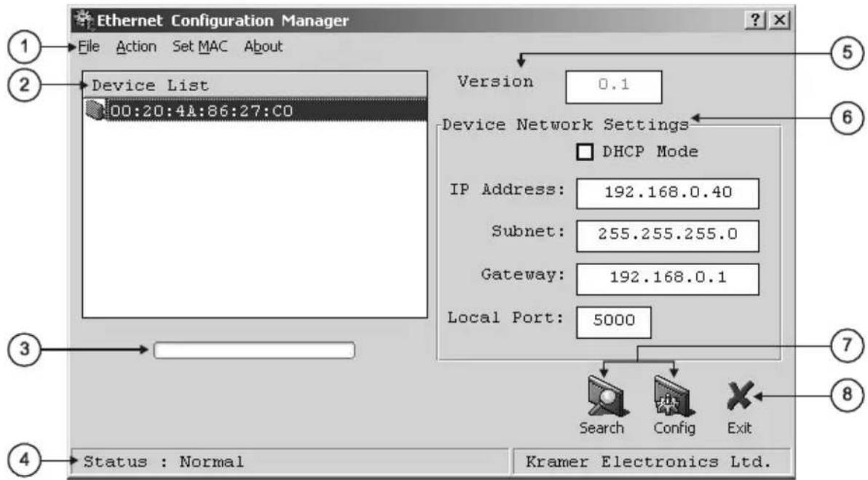The width and height of the screenshot is (868, 480).
Task: Click the IP Address: label
Action: pos(507,189)
